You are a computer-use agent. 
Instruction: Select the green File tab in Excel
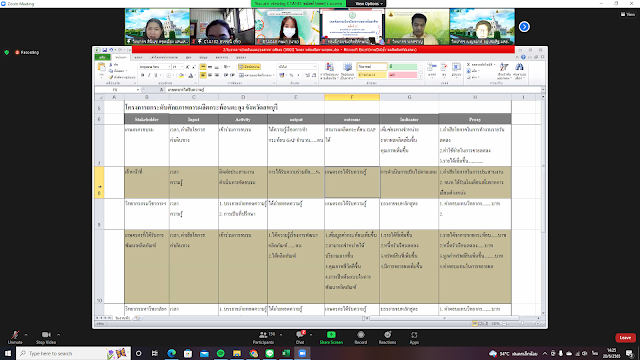pos(102,58)
